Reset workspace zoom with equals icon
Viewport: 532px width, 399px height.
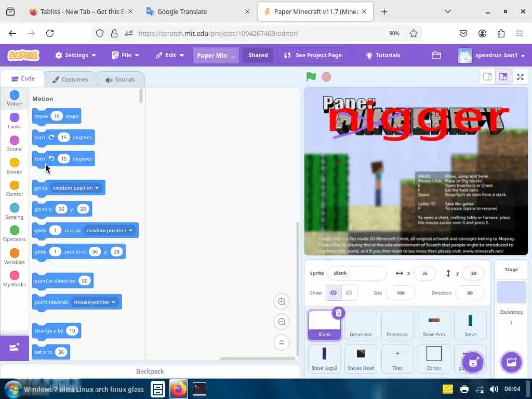click(281, 342)
